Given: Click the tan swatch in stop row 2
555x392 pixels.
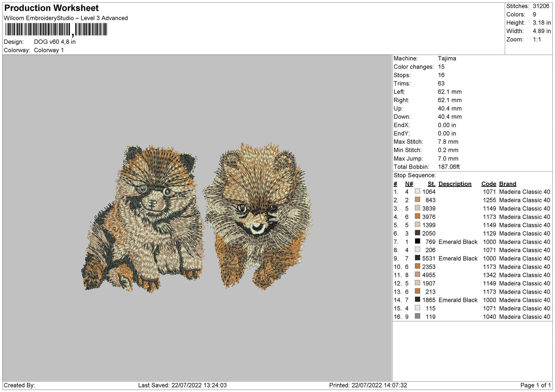Looking at the screenshot, I should coord(417,200).
